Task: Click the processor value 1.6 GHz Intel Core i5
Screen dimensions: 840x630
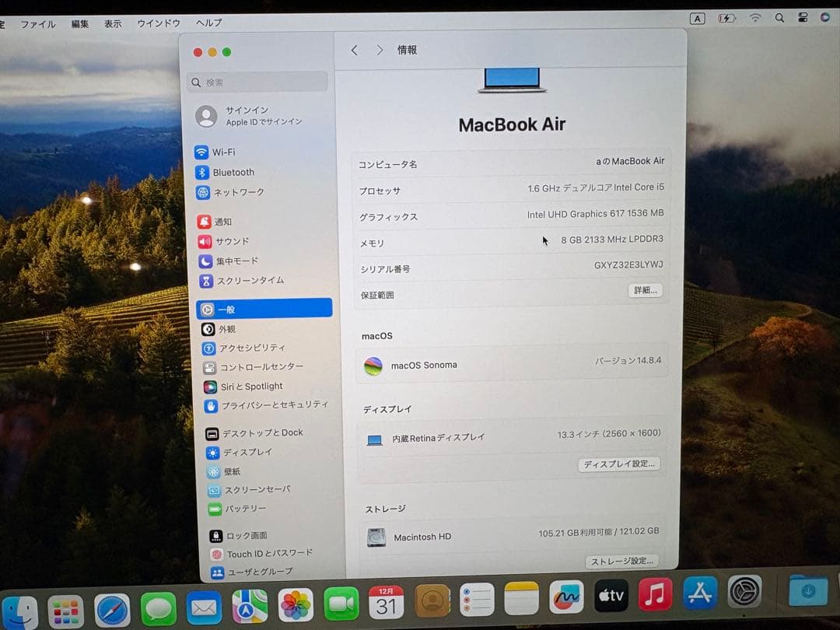Action: 596,188
